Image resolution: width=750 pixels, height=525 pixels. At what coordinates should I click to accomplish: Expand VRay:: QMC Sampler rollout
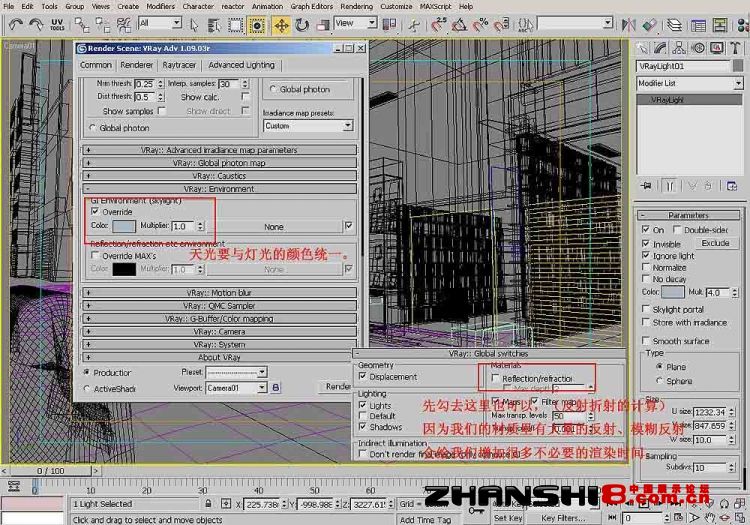click(220, 305)
